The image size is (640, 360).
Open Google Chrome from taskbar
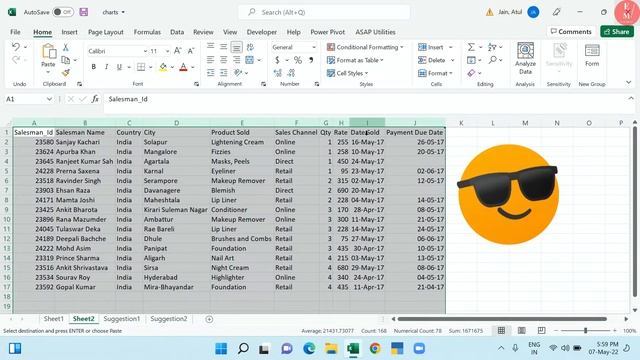coord(375,349)
